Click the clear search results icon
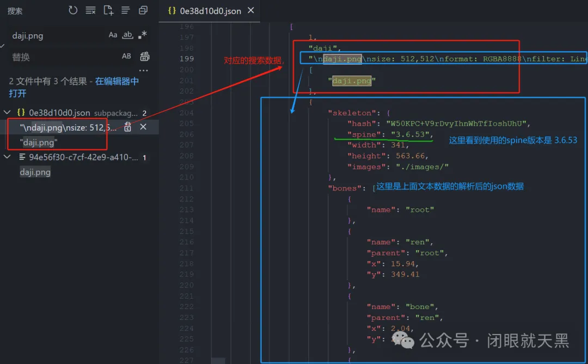The width and height of the screenshot is (588, 364). 90,10
